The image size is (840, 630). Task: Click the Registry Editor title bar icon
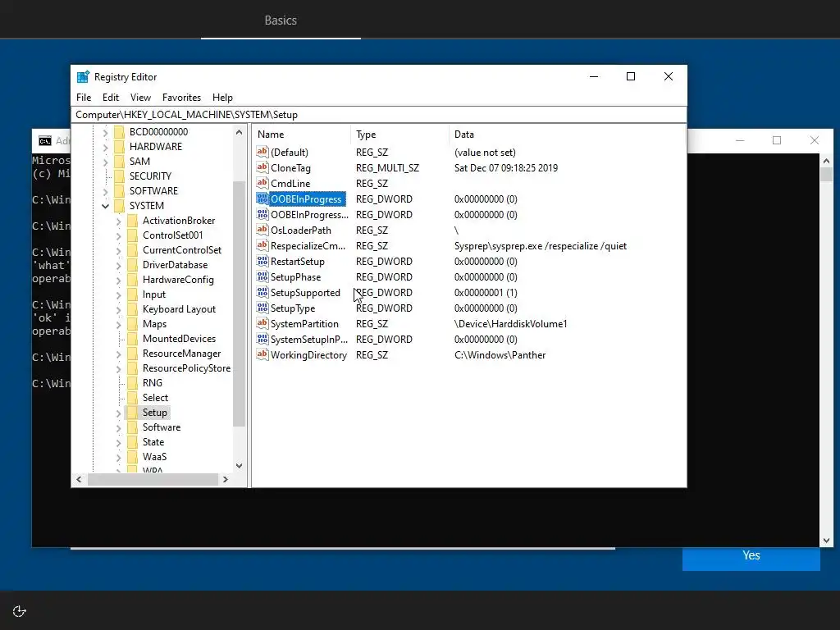click(83, 76)
